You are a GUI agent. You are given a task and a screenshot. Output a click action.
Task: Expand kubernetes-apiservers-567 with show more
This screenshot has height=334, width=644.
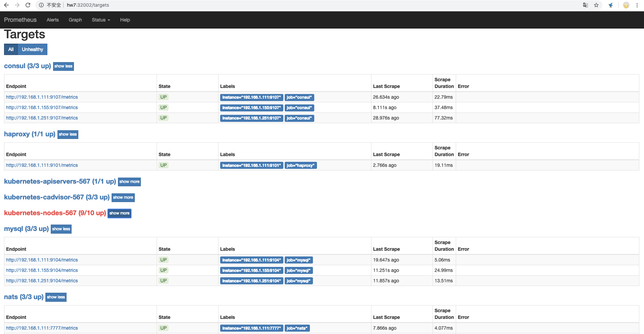point(129,182)
